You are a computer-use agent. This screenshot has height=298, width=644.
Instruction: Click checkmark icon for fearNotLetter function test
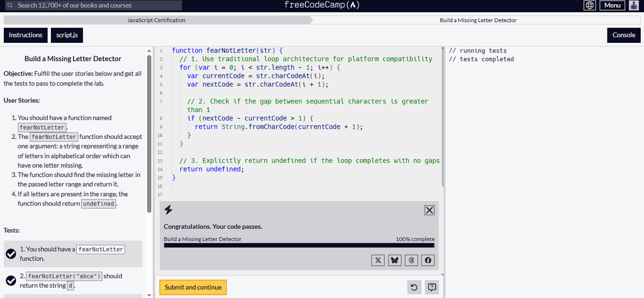click(x=10, y=254)
